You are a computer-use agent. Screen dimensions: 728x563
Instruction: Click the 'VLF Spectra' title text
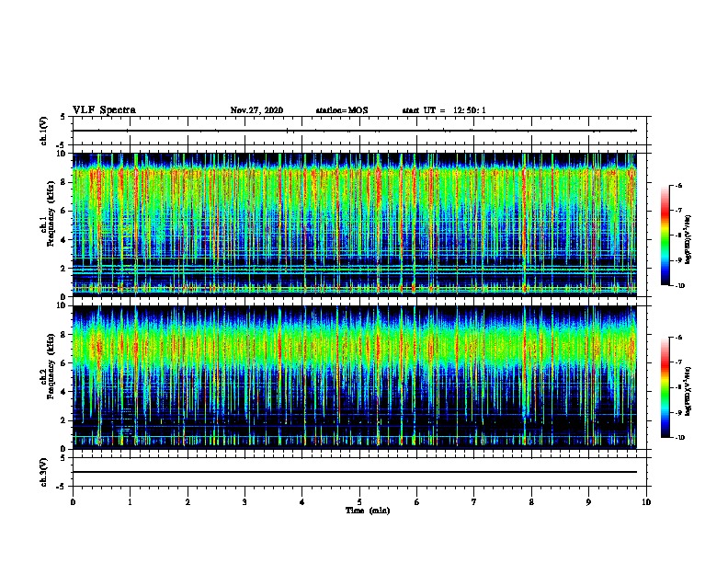(x=104, y=110)
